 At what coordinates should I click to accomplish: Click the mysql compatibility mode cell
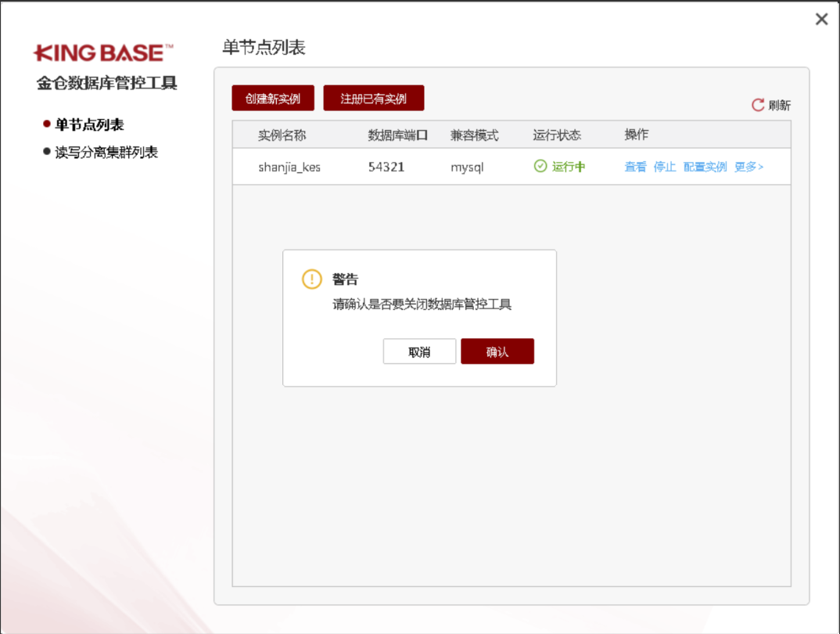click(x=467, y=168)
